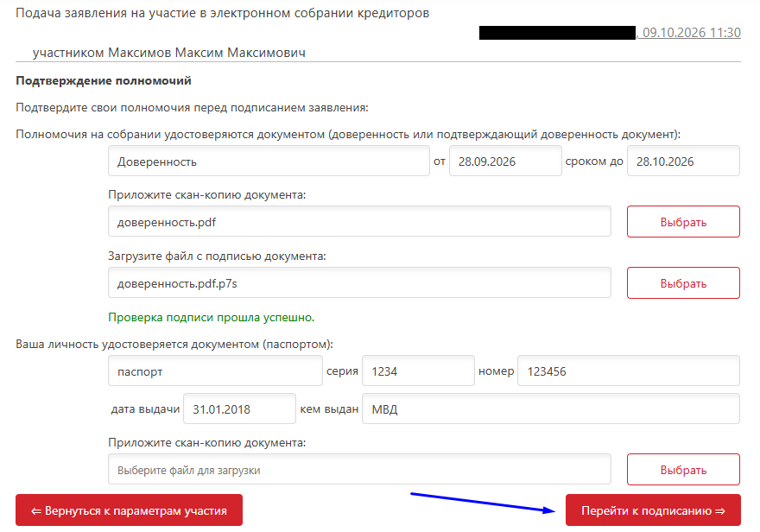Click the 'номер' label
760x532 pixels.
497,371
